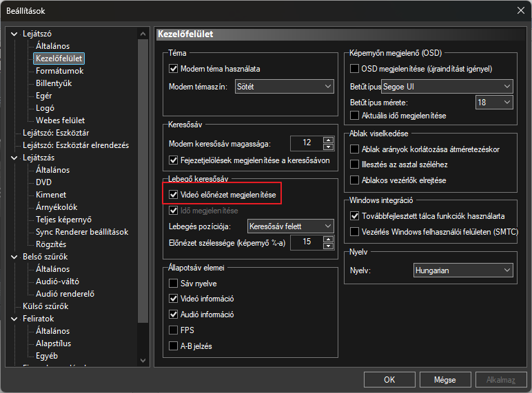Open Egyéb under Feliratok
Viewport: 532px width, 393px height.
coord(47,356)
